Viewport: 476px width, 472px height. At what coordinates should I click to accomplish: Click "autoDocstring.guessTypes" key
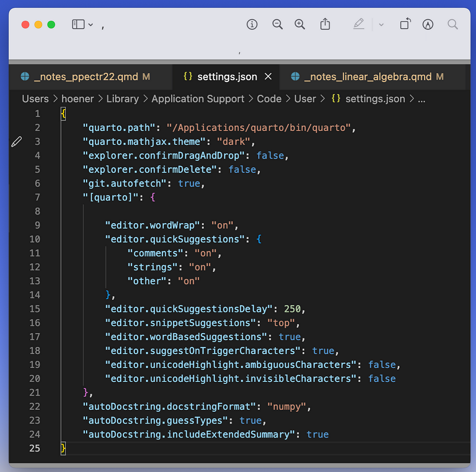coord(155,420)
